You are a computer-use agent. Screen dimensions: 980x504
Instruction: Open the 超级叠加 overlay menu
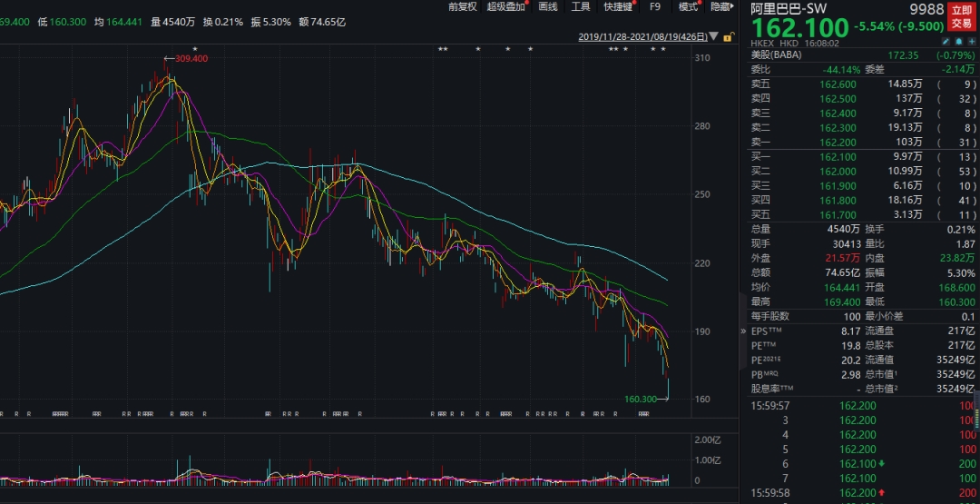click(x=505, y=7)
